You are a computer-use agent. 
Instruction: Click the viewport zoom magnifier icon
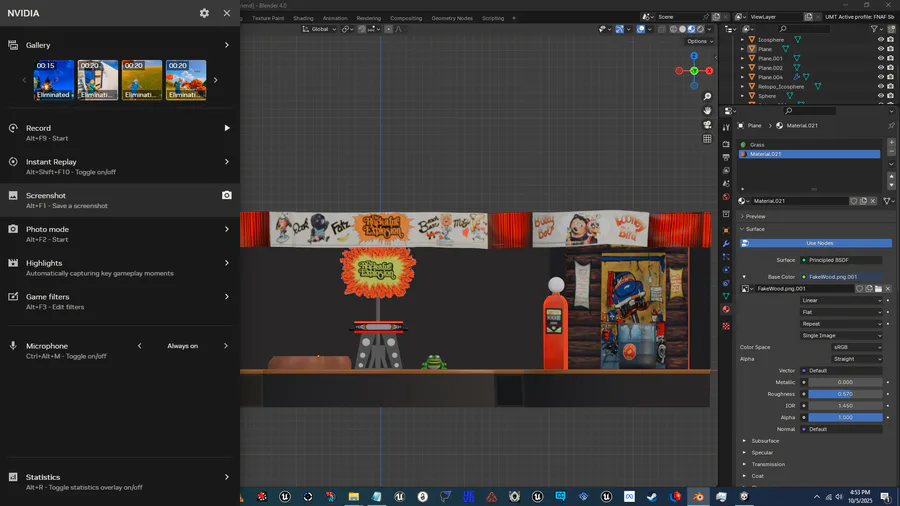click(707, 97)
